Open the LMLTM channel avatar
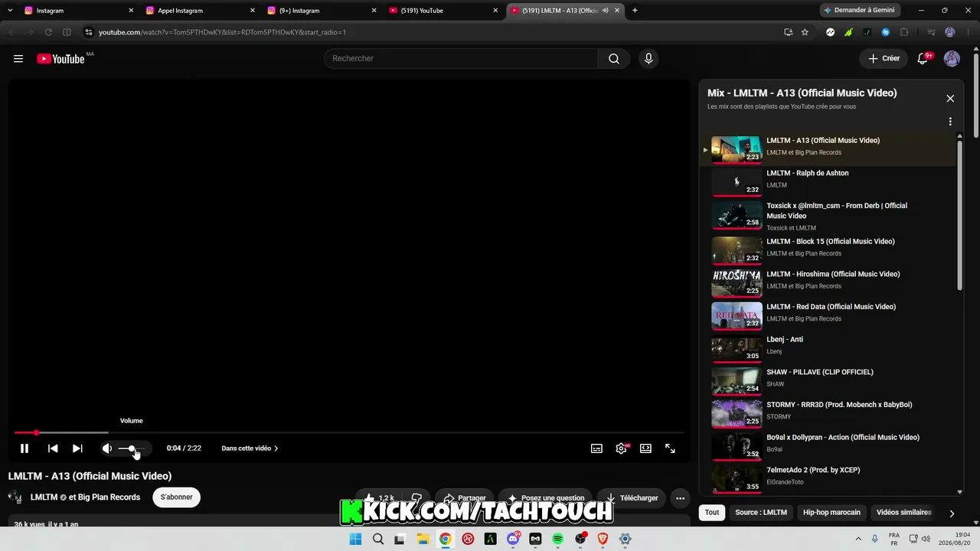Viewport: 980px width, 551px height. tap(15, 497)
